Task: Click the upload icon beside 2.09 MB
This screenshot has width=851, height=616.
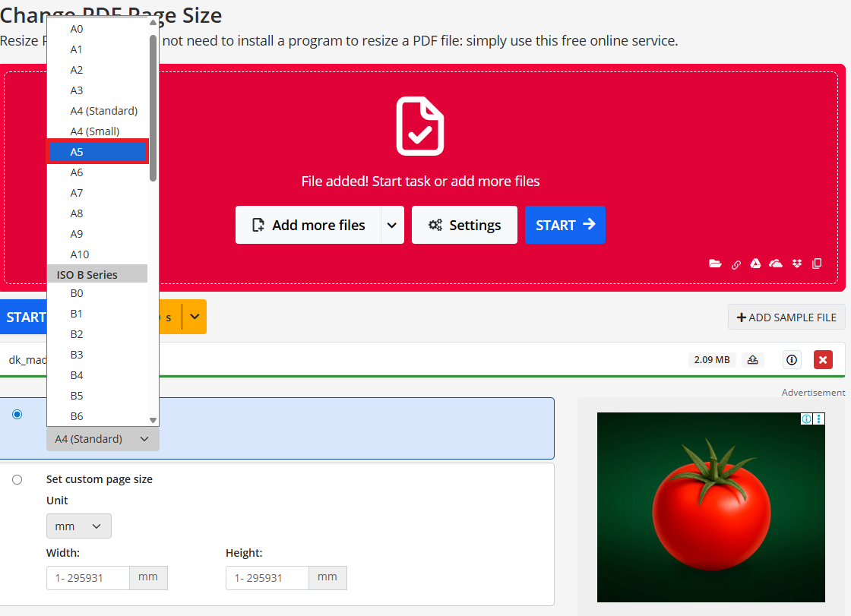Action: tap(753, 360)
